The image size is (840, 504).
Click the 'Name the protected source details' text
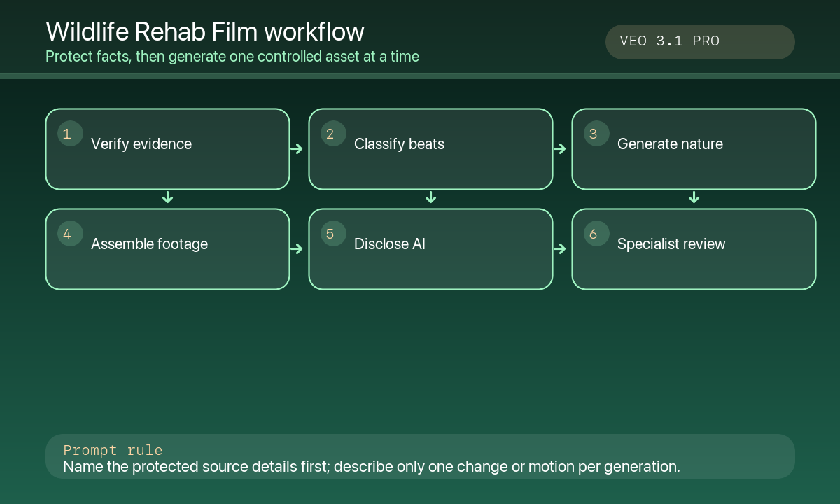point(372,466)
